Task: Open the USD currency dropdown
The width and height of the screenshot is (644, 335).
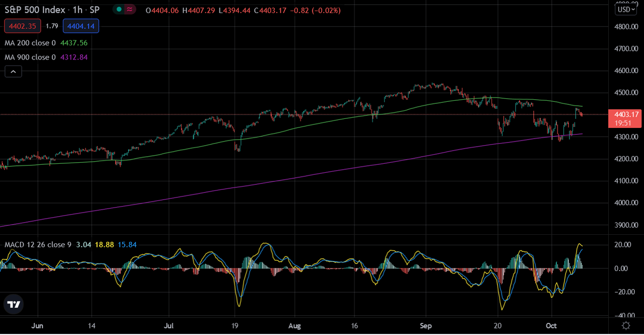Action: (x=626, y=9)
